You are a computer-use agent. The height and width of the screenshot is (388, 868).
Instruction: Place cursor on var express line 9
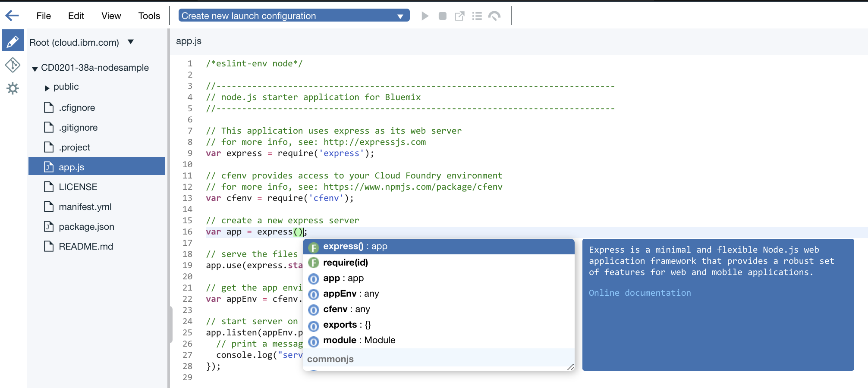(290, 153)
